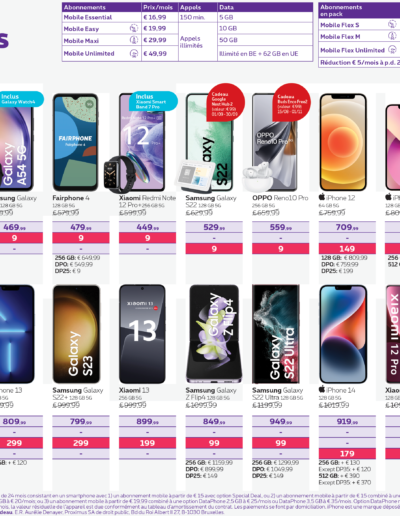The width and height of the screenshot is (400, 516).
Task: Click the Mobile Flex S icon
Action: click(392, 24)
